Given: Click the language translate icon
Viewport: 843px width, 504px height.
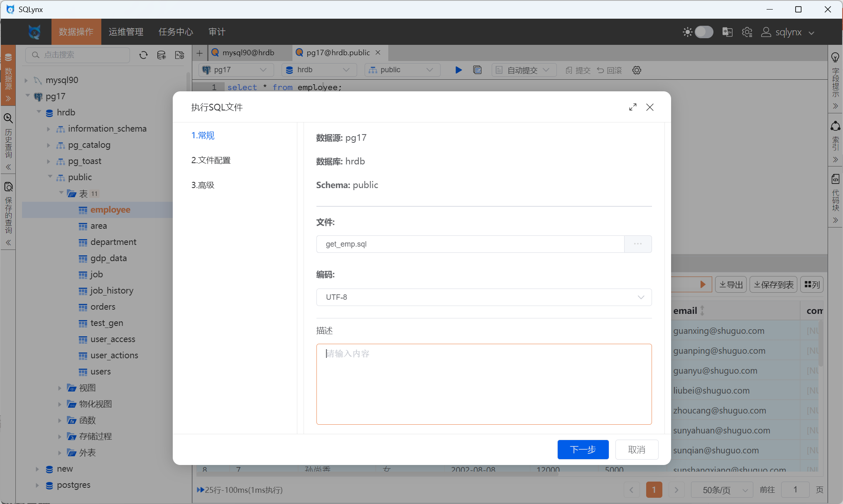Looking at the screenshot, I should [727, 32].
